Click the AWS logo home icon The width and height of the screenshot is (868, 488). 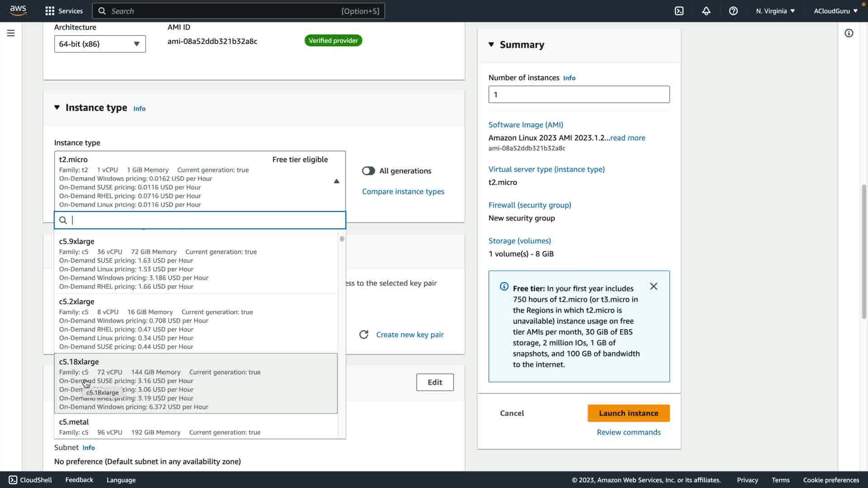point(18,10)
